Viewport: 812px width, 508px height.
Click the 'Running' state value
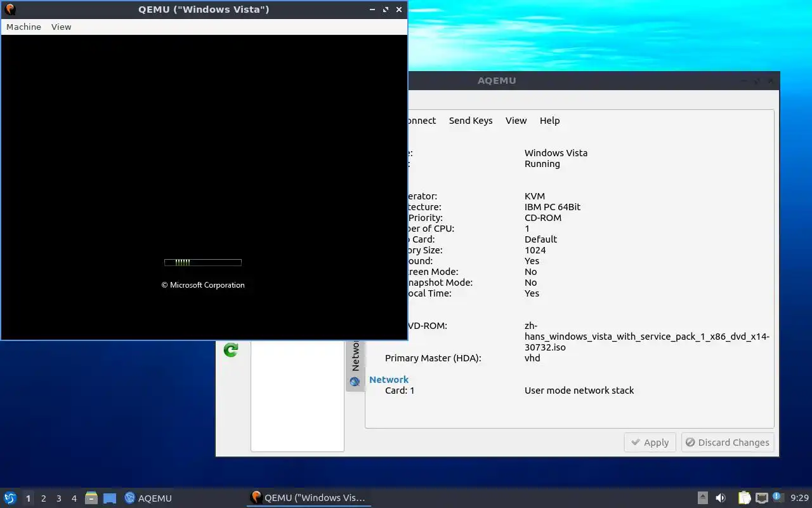[x=542, y=164]
